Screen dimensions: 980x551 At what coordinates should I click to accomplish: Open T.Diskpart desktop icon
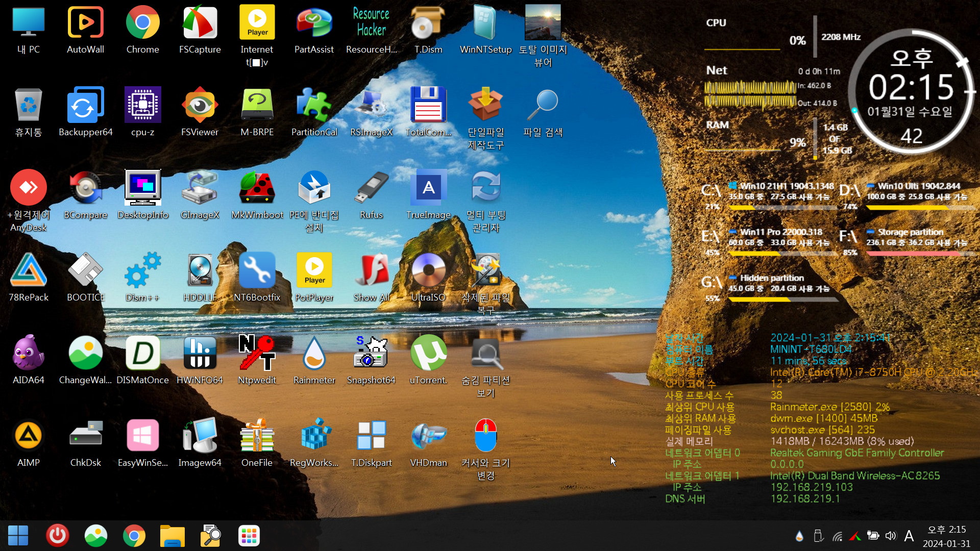371,443
